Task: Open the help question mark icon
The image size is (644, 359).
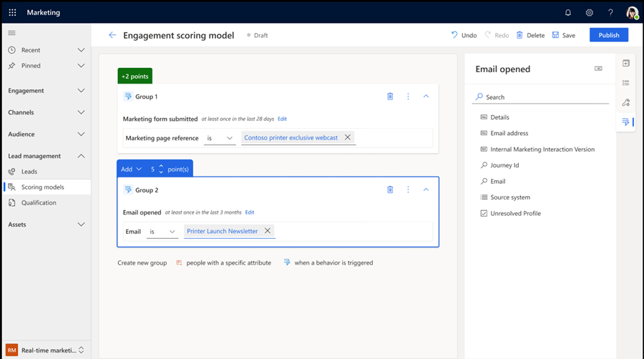Action: 610,13
